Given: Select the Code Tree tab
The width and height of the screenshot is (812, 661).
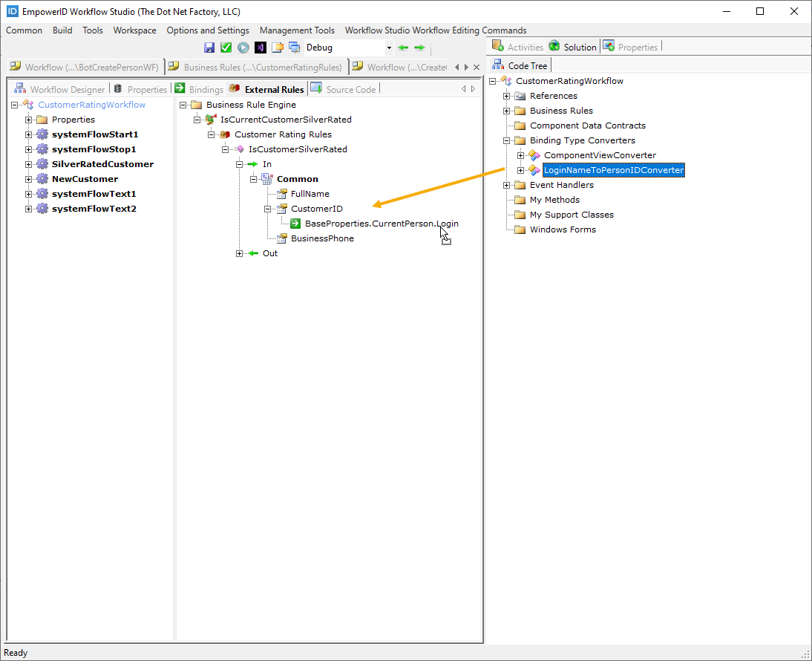Looking at the screenshot, I should (520, 65).
